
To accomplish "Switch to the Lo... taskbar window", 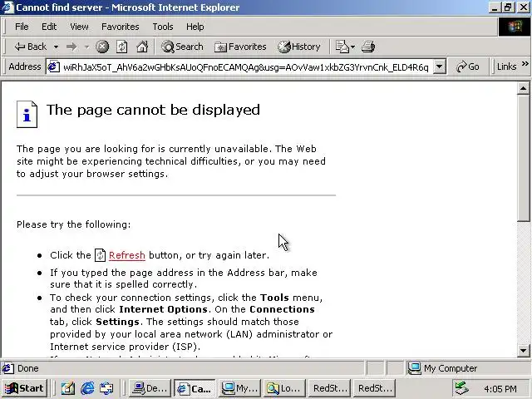I will point(284,388).
